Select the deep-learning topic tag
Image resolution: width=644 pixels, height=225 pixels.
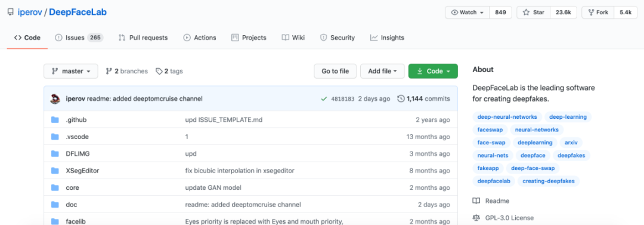[x=568, y=117]
